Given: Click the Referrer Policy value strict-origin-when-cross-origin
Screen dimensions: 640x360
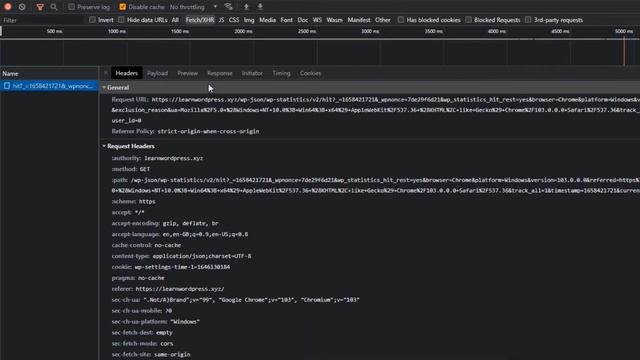Looking at the screenshot, I should coord(208,131).
